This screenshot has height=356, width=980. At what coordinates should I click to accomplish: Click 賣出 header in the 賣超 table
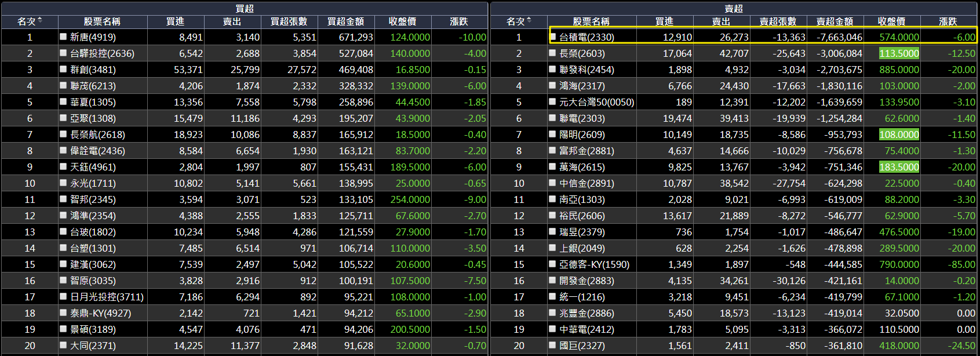click(722, 21)
